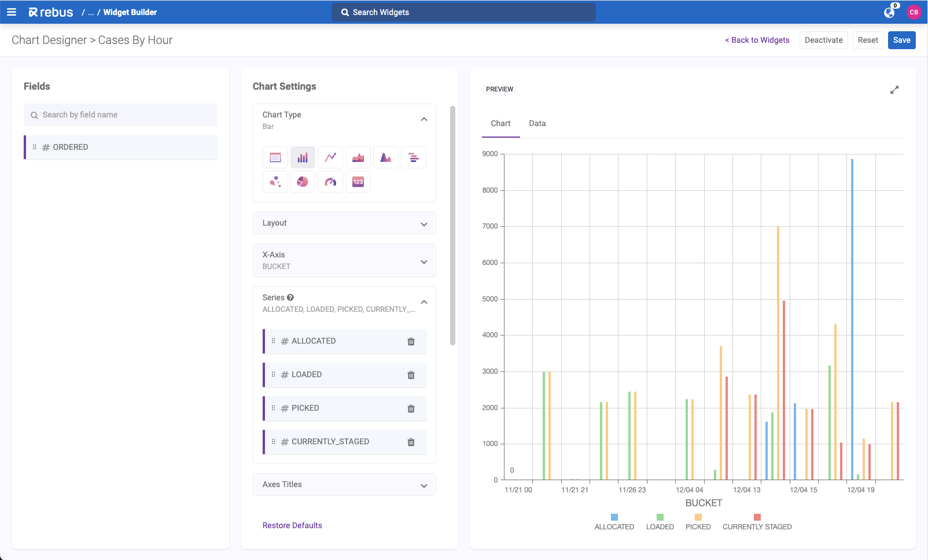Delete the PICKED series

pos(411,408)
